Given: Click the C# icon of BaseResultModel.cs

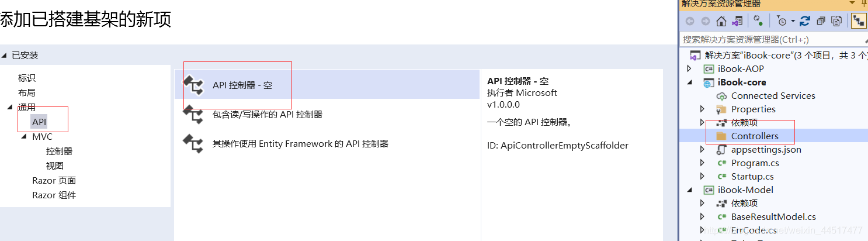Looking at the screenshot, I should pyautogui.click(x=721, y=217).
